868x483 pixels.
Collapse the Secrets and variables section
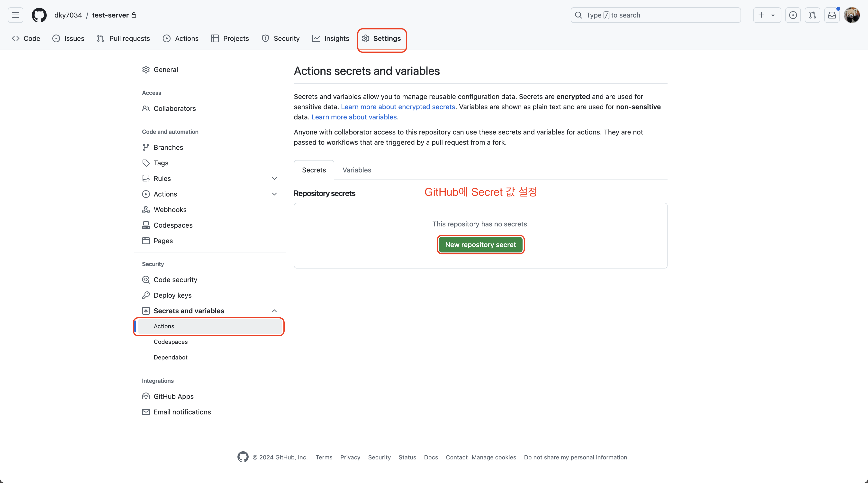274,311
